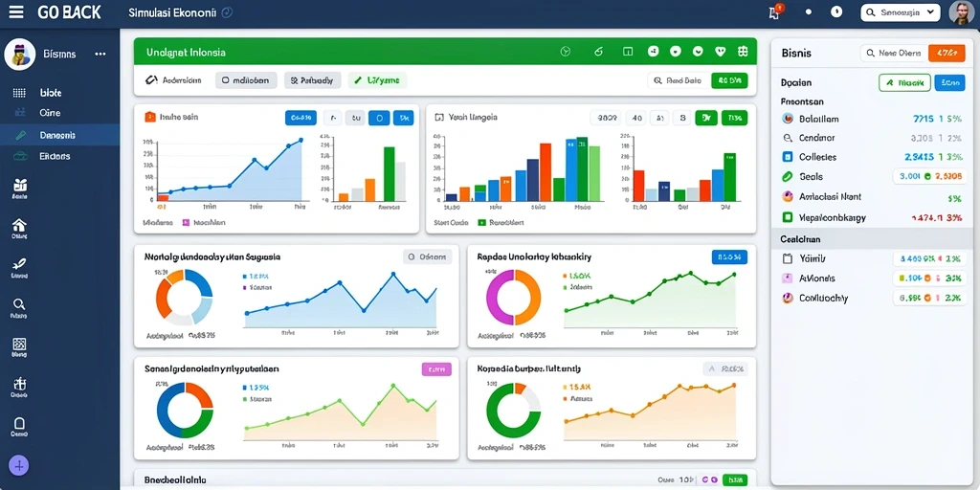This screenshot has width=980, height=490.
Task: Open the gift box icon in sidebar
Action: tap(19, 185)
